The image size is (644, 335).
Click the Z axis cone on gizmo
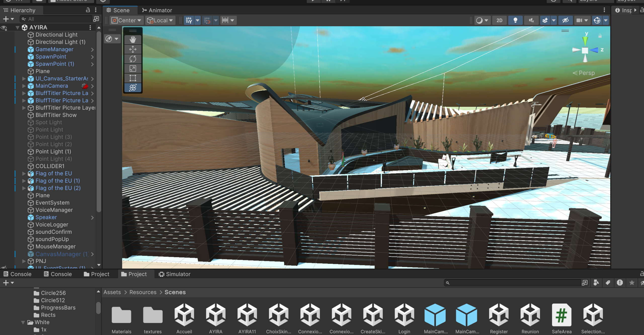click(x=594, y=50)
